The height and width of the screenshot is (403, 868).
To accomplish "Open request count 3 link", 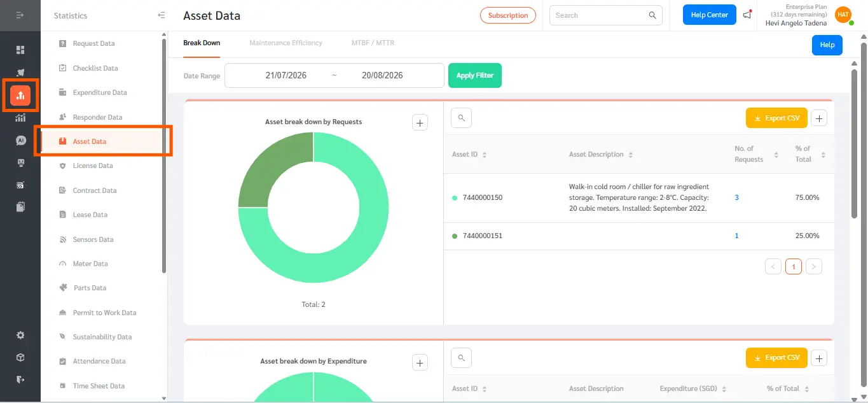I will pos(737,198).
